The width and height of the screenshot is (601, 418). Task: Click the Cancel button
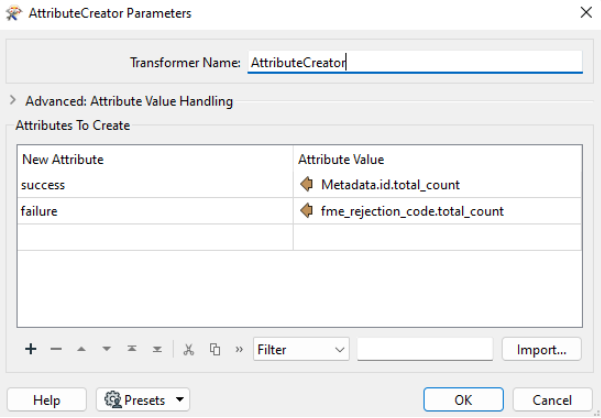[x=552, y=400]
